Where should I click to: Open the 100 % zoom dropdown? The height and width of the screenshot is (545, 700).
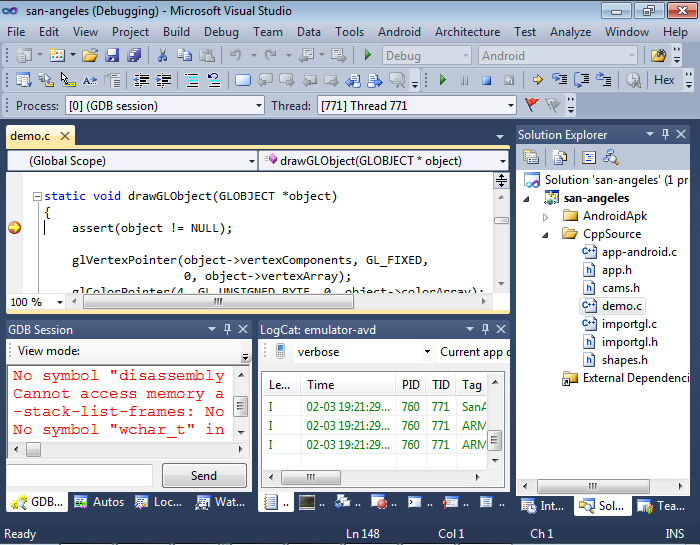coord(60,302)
